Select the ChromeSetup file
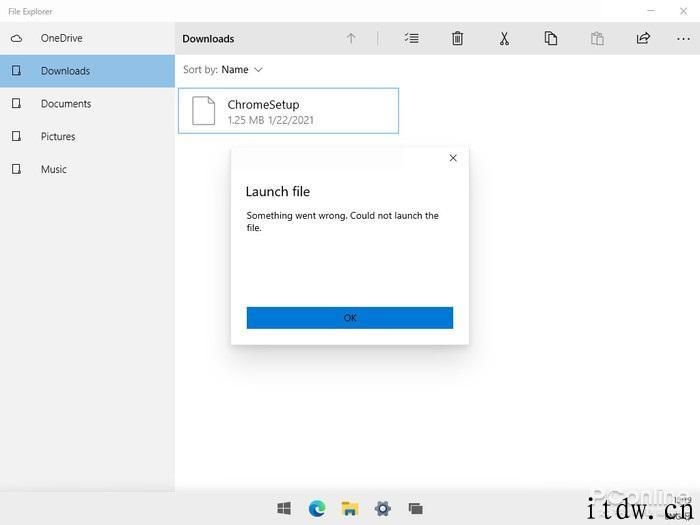 [288, 111]
